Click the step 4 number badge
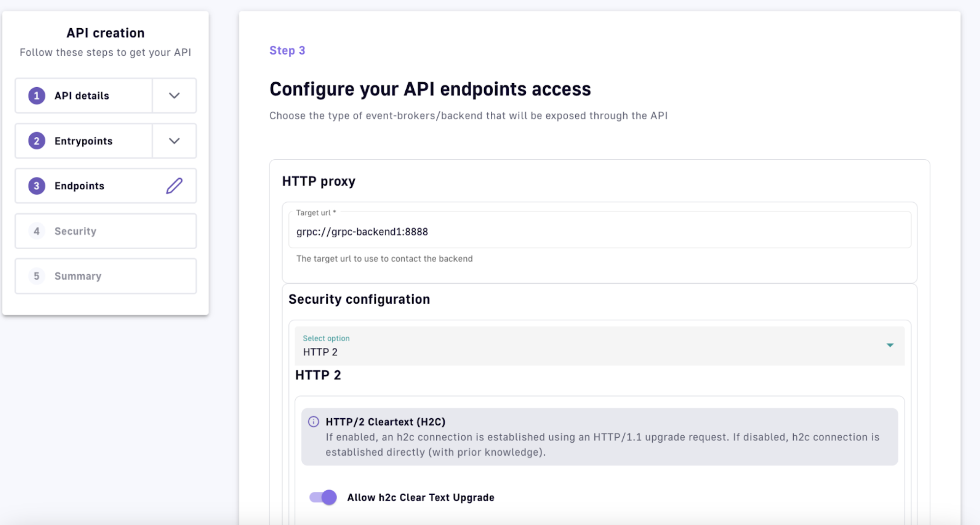 (x=37, y=231)
